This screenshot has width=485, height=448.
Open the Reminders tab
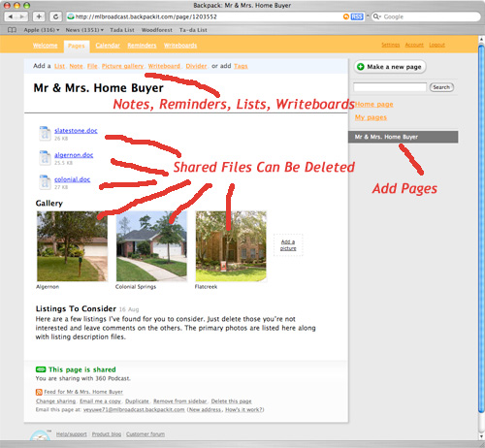(142, 46)
